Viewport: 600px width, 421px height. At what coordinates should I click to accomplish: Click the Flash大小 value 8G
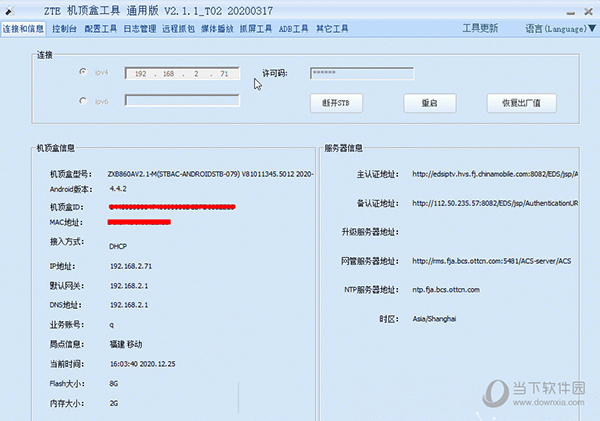(x=114, y=383)
